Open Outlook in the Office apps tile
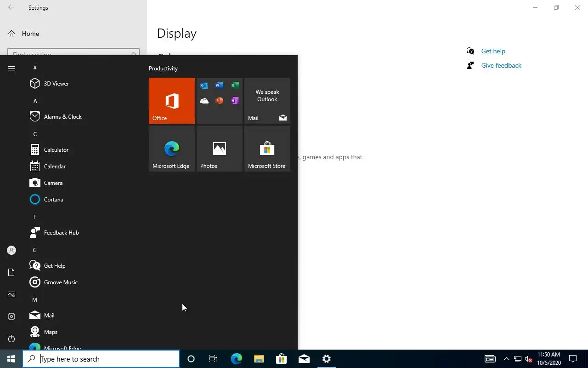The width and height of the screenshot is (588, 368). (204, 86)
